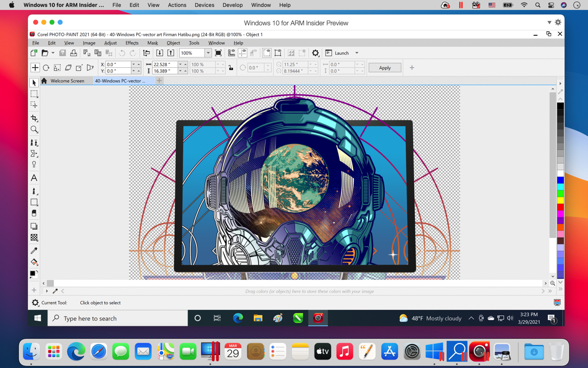Expand the Open folder dropdown arrow
Image resolution: width=588 pixels, height=368 pixels.
(52, 53)
